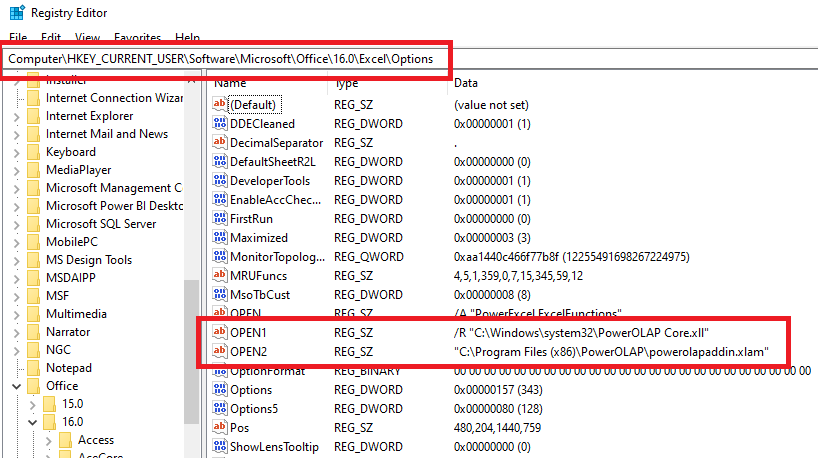Select the OPEN1 string value icon
Screen dimensions: 818x458
coord(220,332)
